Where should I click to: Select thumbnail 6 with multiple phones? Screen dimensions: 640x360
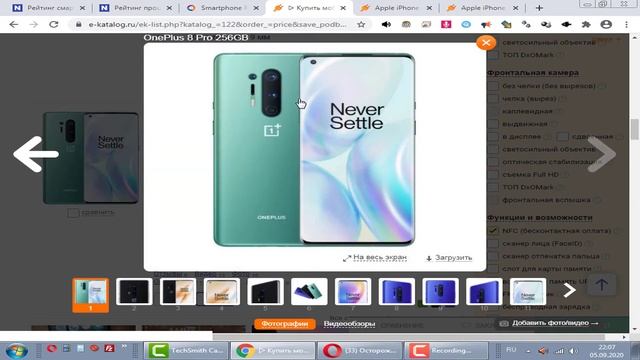(x=309, y=291)
